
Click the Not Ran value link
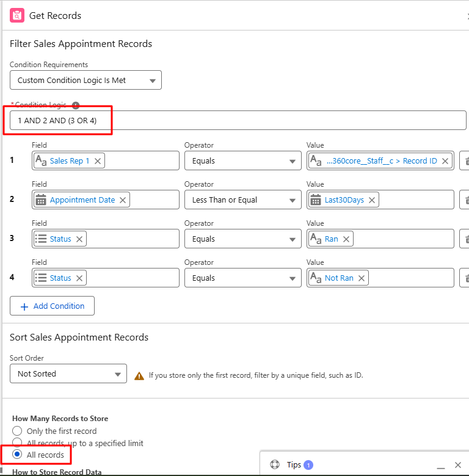(339, 278)
